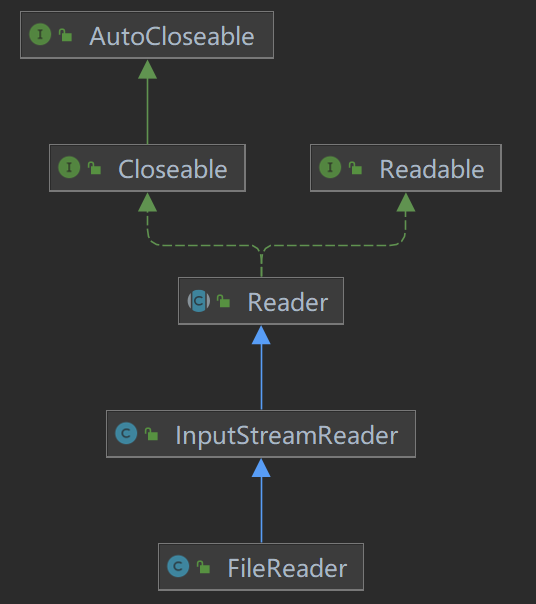The image size is (536, 604).
Task: Click the Readable interface icon
Action: point(330,167)
